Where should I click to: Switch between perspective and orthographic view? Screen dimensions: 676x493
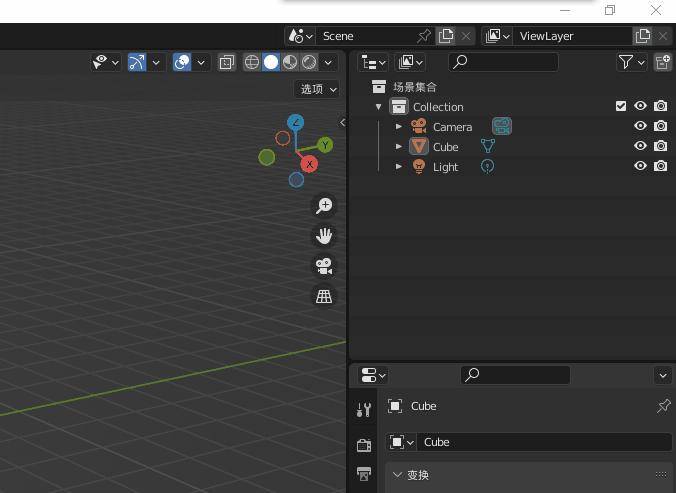point(324,296)
